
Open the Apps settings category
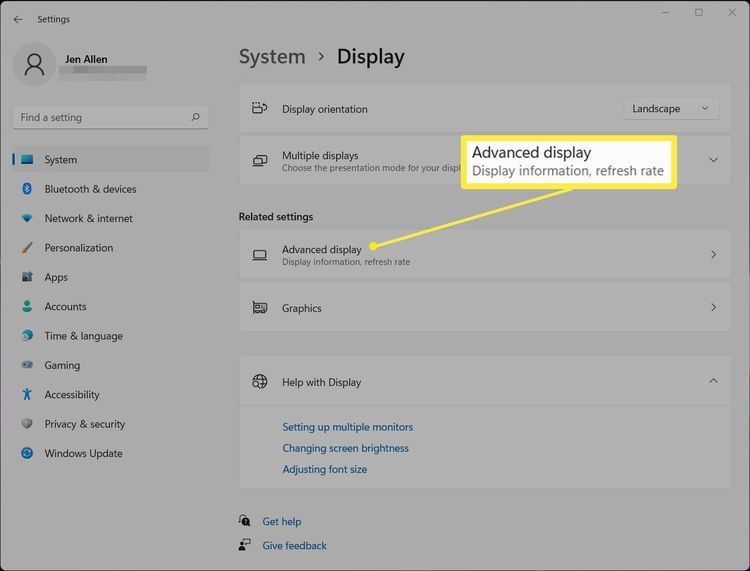point(56,277)
